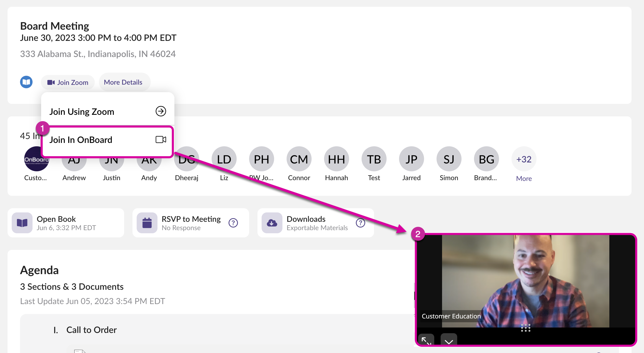This screenshot has height=353, width=644.
Task: Click the meeting address 333 Alabama St.
Action: click(98, 54)
